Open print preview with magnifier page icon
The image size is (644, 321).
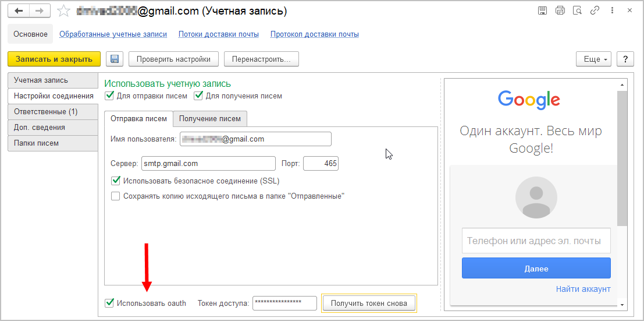577,10
